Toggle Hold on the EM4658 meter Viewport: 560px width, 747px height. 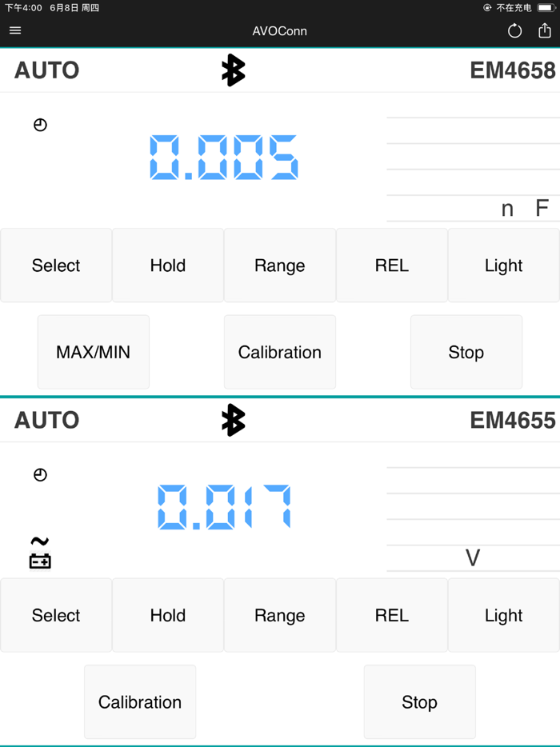(x=167, y=265)
